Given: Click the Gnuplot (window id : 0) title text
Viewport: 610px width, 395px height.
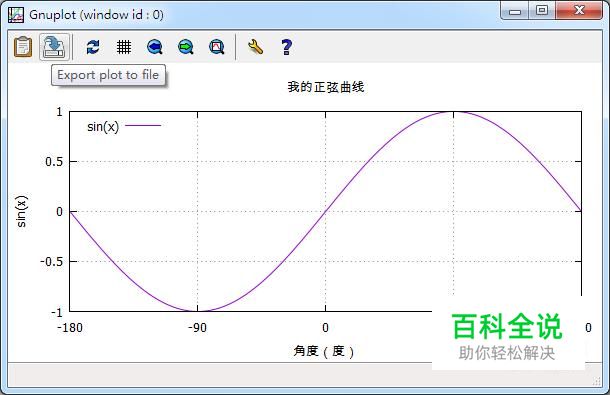Looking at the screenshot, I should pos(96,15).
